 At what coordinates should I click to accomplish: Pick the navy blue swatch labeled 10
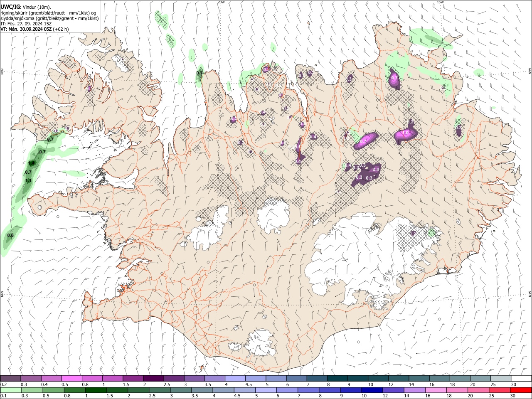(x=372, y=390)
